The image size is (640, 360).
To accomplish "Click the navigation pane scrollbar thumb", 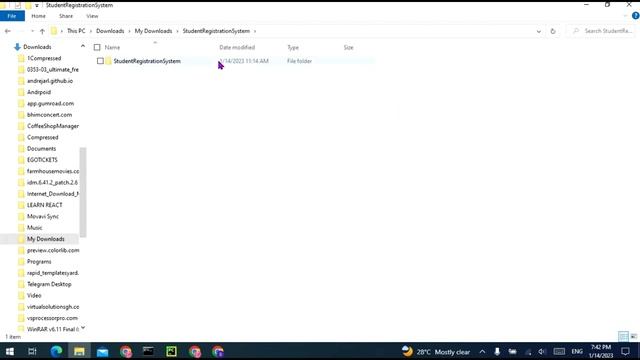I will 83,192.
